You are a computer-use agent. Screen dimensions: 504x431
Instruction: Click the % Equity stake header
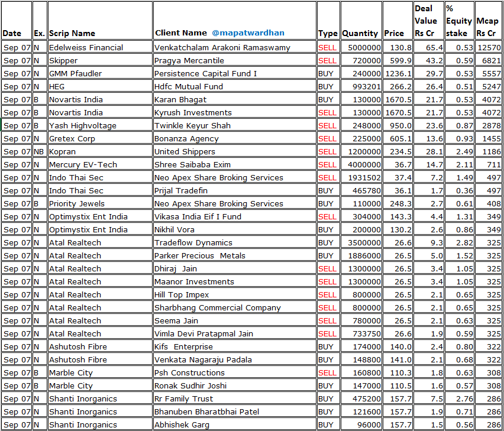[459, 20]
